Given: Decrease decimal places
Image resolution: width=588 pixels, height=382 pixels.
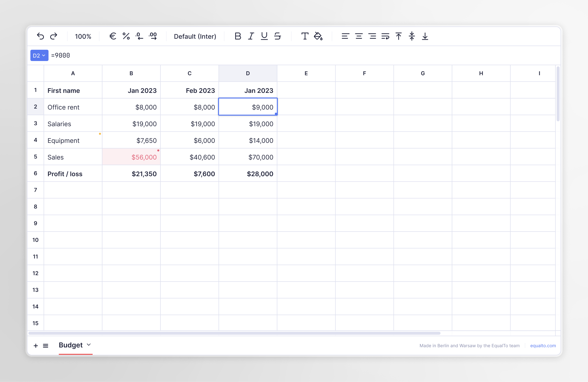Looking at the screenshot, I should pos(139,36).
